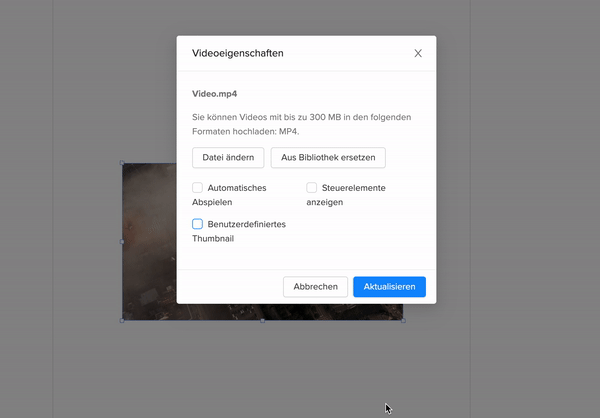Viewport: 600px width, 418px height.
Task: Click the bottom-right resize handle of video
Action: click(403, 320)
